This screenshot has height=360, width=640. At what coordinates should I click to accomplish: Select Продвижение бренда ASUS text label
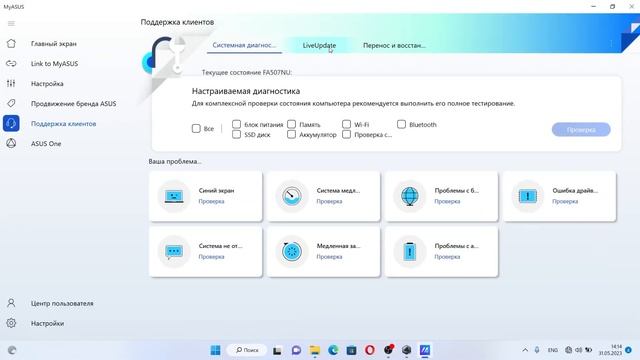[x=73, y=104]
